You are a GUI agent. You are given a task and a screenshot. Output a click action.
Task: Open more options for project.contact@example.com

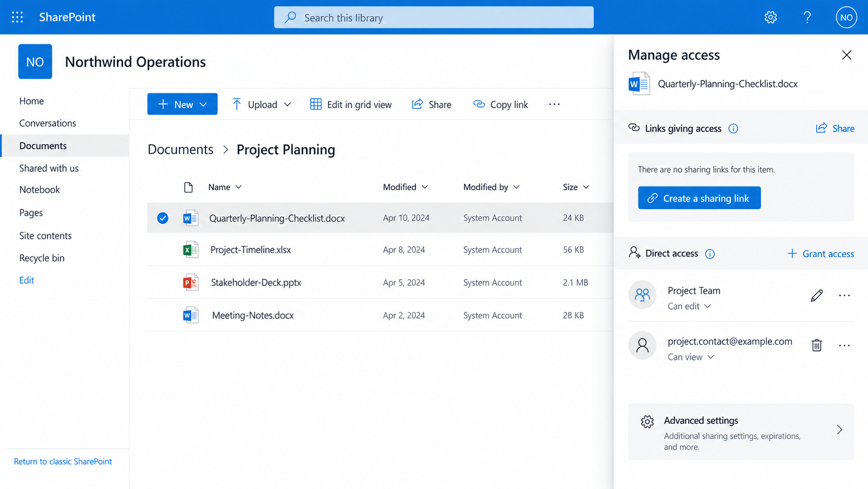click(x=845, y=346)
